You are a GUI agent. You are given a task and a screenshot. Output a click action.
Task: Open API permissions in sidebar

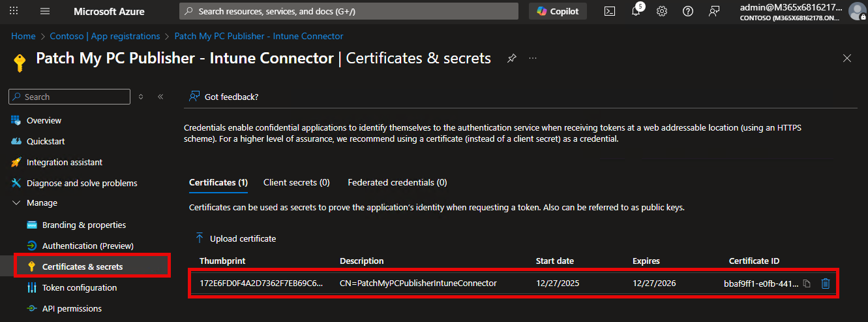(72, 308)
